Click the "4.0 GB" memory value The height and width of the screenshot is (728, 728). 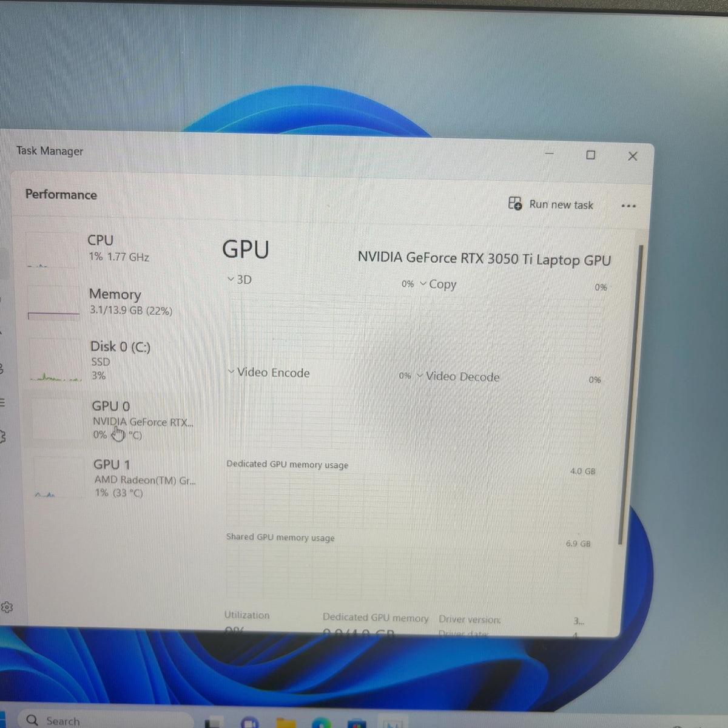pyautogui.click(x=582, y=471)
